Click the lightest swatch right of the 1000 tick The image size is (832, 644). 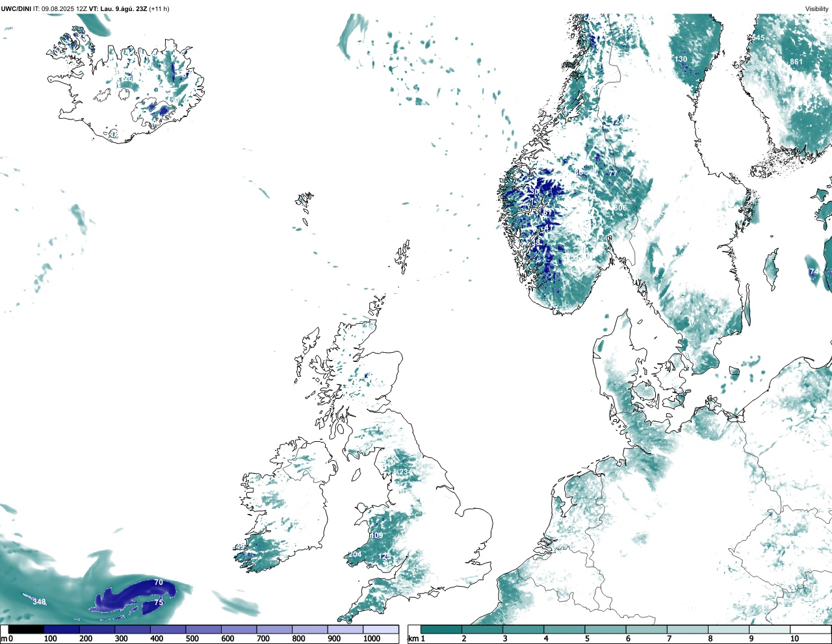pyautogui.click(x=380, y=629)
